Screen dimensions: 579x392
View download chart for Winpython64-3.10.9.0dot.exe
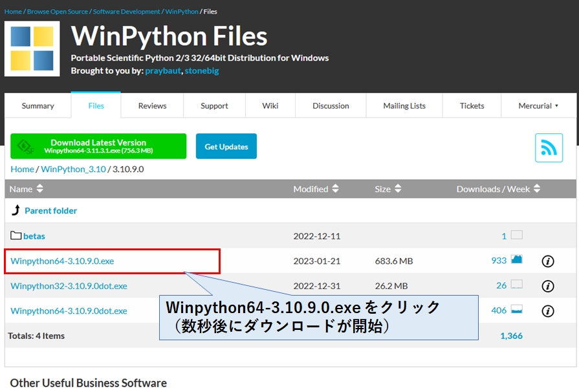click(x=517, y=309)
